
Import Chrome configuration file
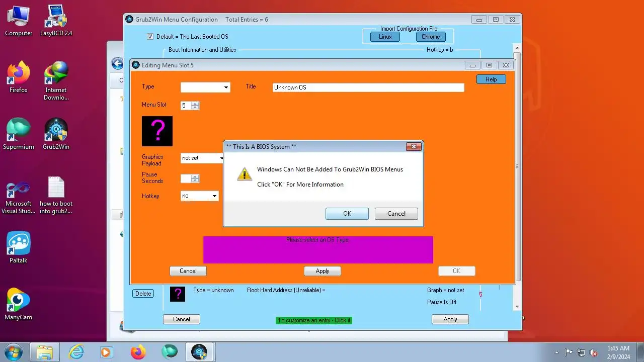[x=431, y=37]
